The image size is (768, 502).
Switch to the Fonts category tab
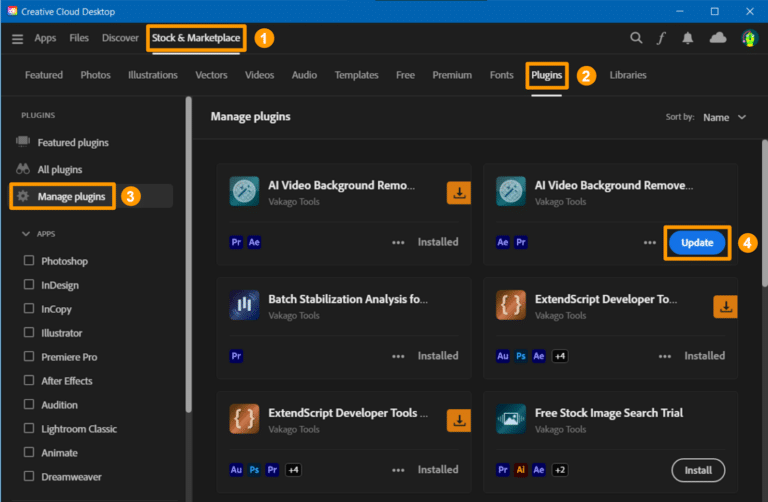[x=502, y=75]
